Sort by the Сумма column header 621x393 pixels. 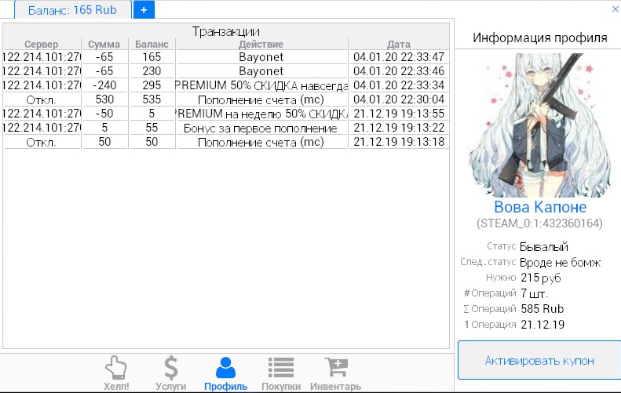tap(104, 44)
